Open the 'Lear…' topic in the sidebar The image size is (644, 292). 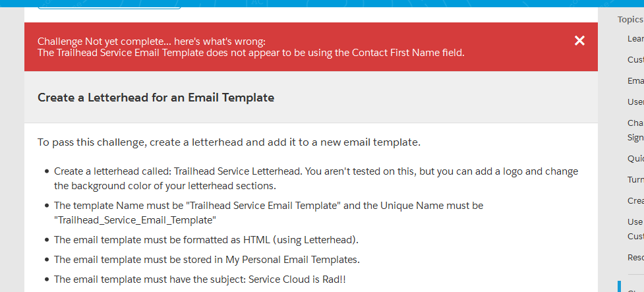635,39
